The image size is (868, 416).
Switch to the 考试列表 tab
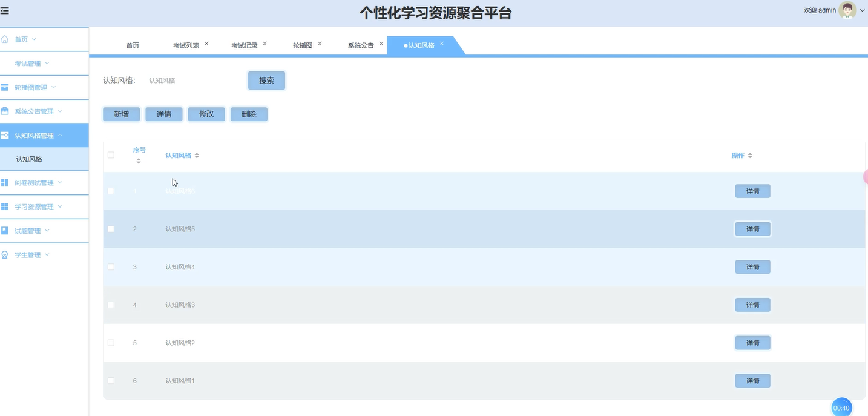click(186, 45)
